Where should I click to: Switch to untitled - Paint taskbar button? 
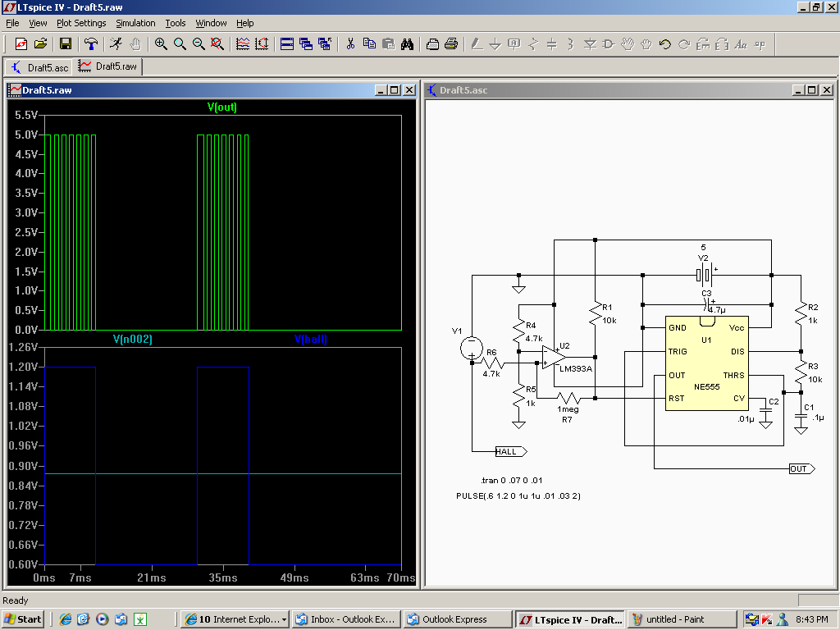[x=682, y=619]
